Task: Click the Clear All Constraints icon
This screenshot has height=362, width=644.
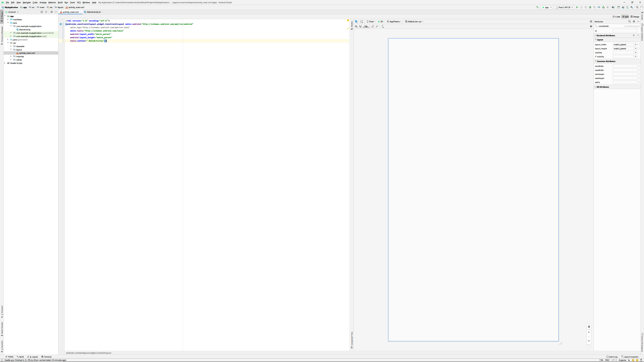Action: pyautogui.click(x=373, y=26)
